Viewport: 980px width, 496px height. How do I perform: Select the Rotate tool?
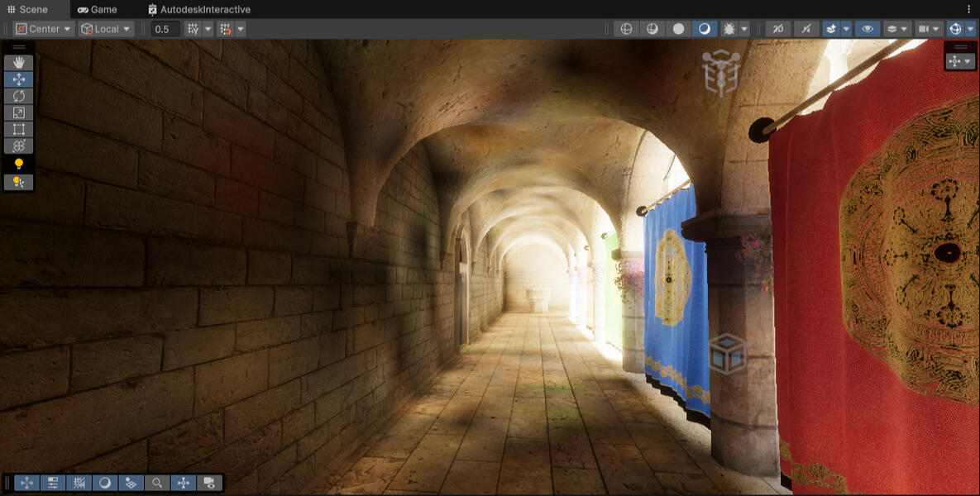click(x=18, y=96)
